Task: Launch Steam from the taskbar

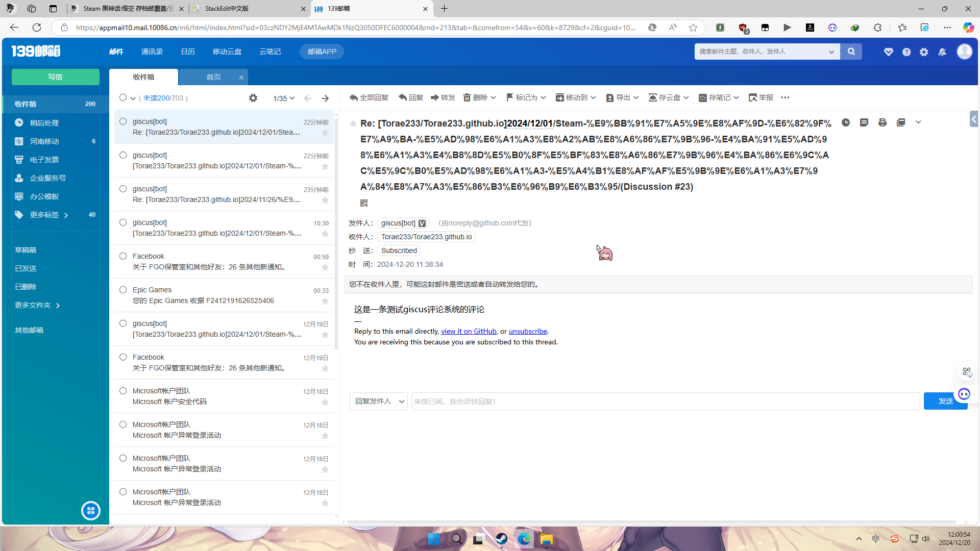Action: 501,539
